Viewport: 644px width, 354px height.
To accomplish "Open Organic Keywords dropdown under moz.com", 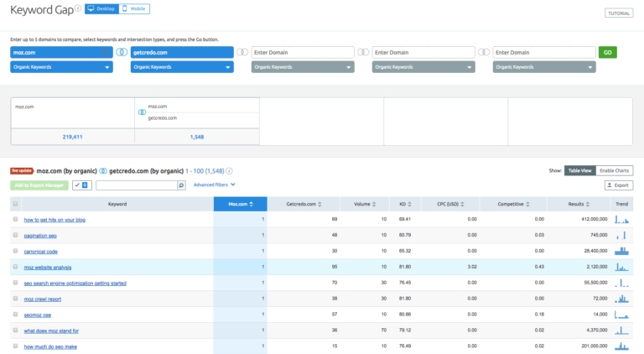I will tap(61, 67).
